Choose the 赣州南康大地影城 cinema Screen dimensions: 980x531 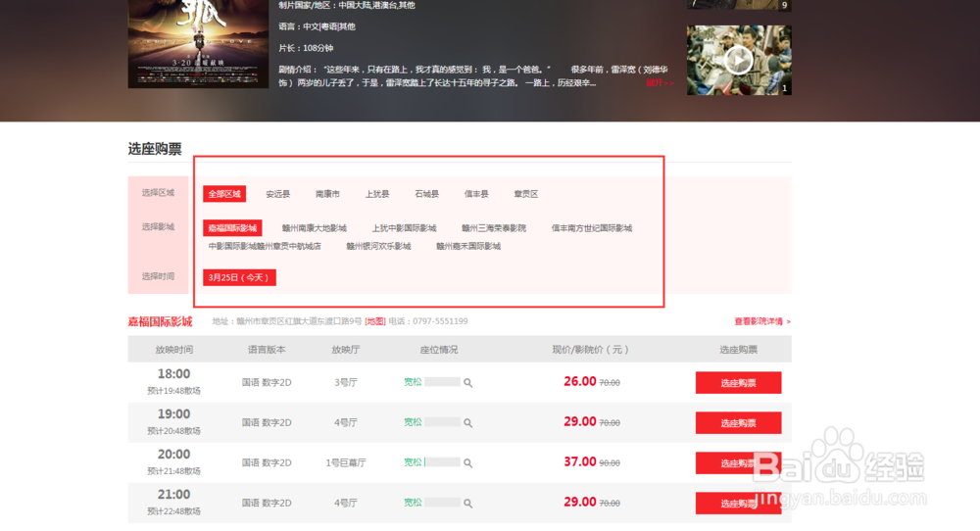click(314, 228)
